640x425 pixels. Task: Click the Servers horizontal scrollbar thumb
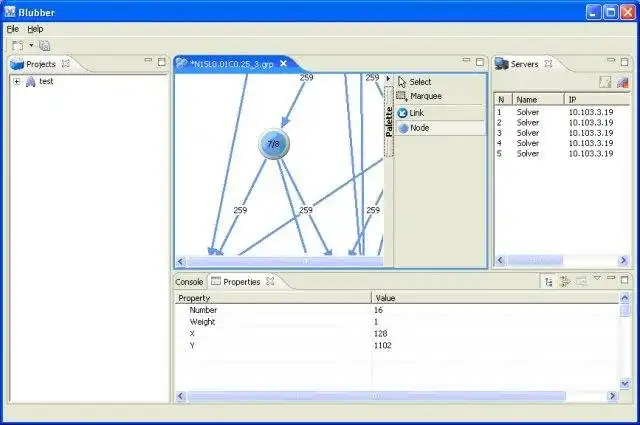pos(535,260)
